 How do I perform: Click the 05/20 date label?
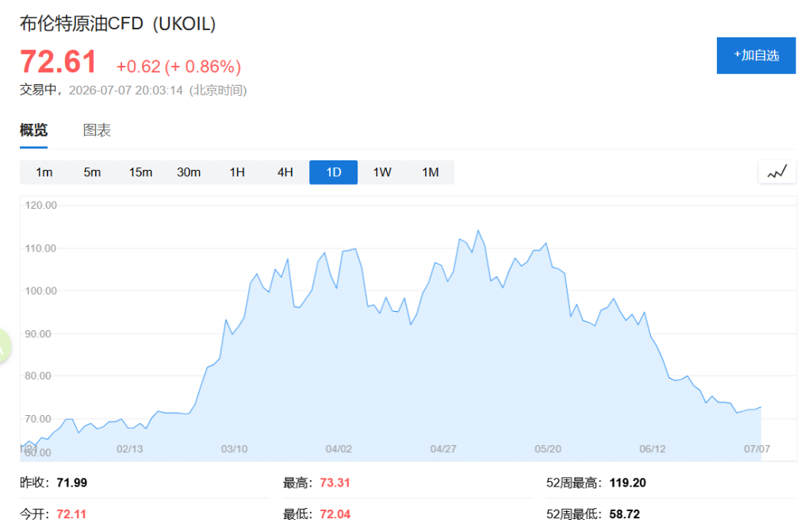pyautogui.click(x=548, y=448)
